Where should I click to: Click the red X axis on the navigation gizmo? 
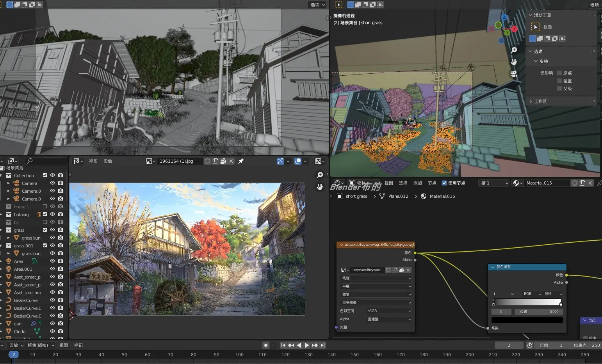(x=515, y=29)
